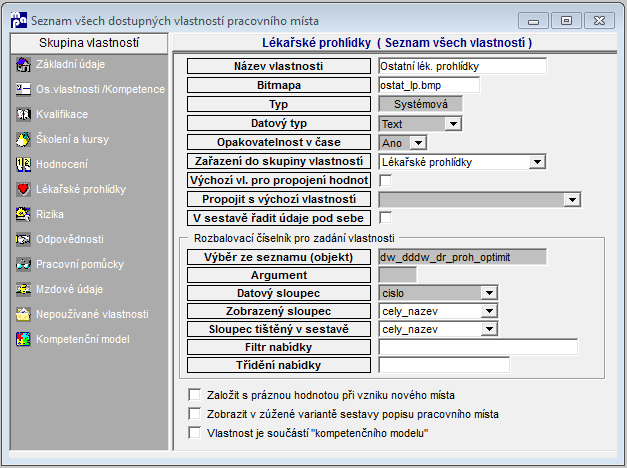Screen dimensions: 627x468
Task: Open the Rizika icon
Action: pyautogui.click(x=23, y=214)
